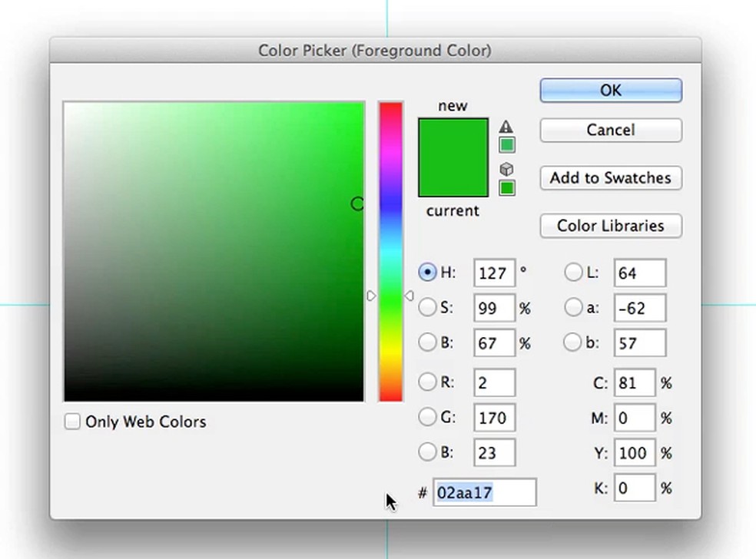Select the L lightness radio button

pyautogui.click(x=573, y=273)
